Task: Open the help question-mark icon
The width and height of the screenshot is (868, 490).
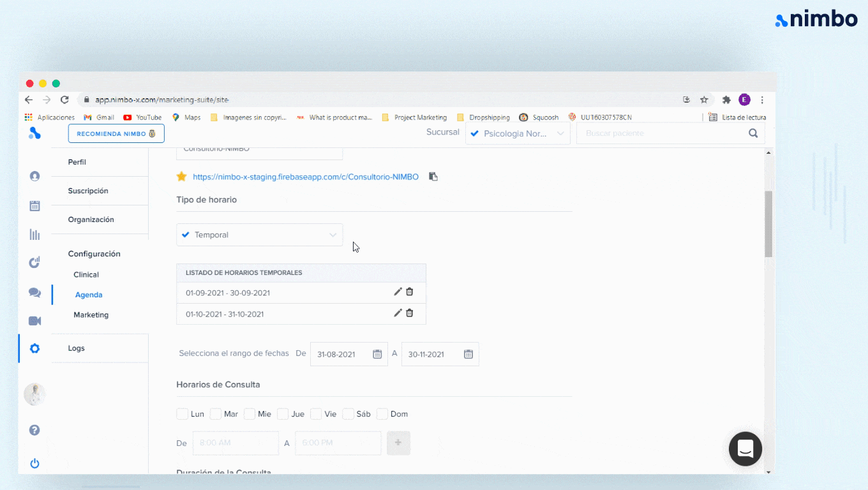Action: point(34,430)
